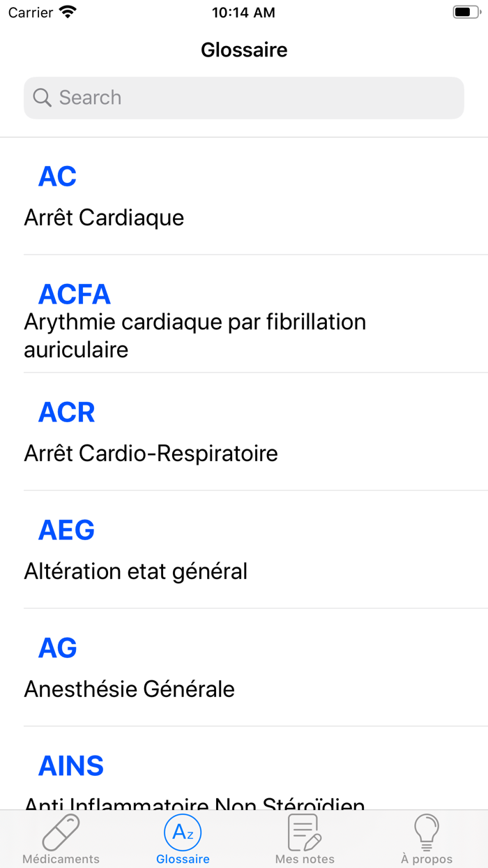Switch to the Médicaments tab label
Viewport: 488px width, 868px height.
point(61,859)
